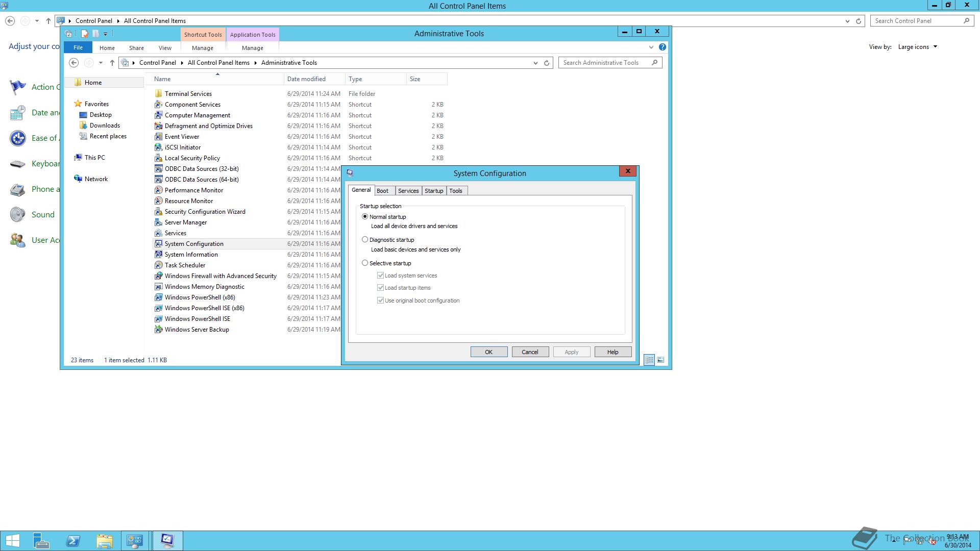
Task: Click the Event Viewer shortcut icon
Action: [158, 137]
